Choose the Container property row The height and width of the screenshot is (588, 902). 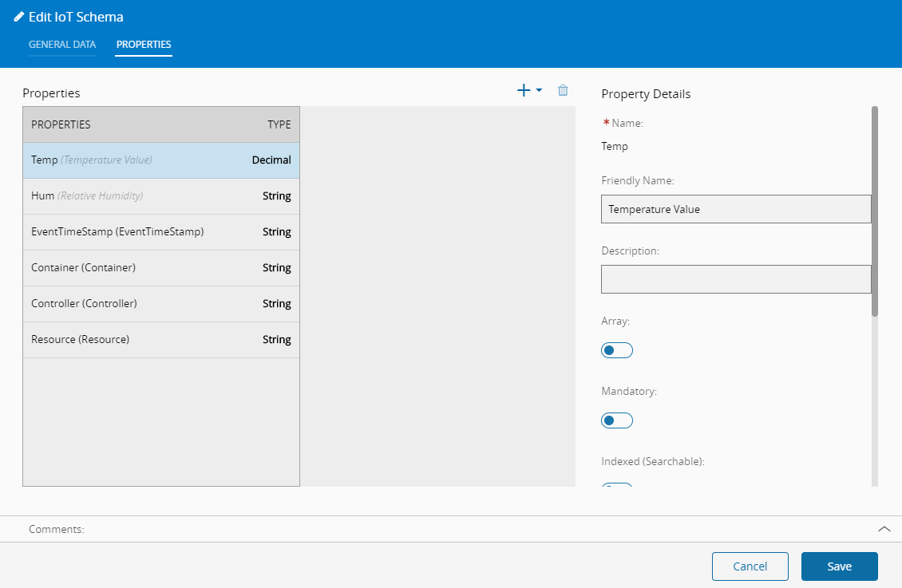pyautogui.click(x=160, y=268)
